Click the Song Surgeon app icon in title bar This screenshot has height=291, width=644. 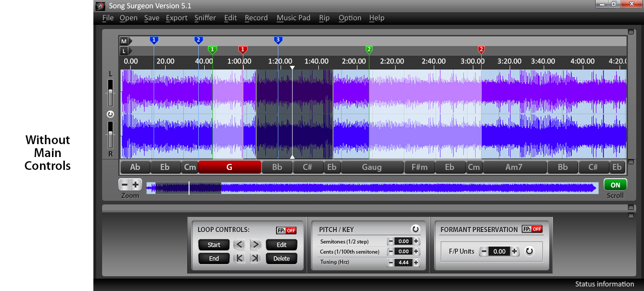click(x=100, y=6)
